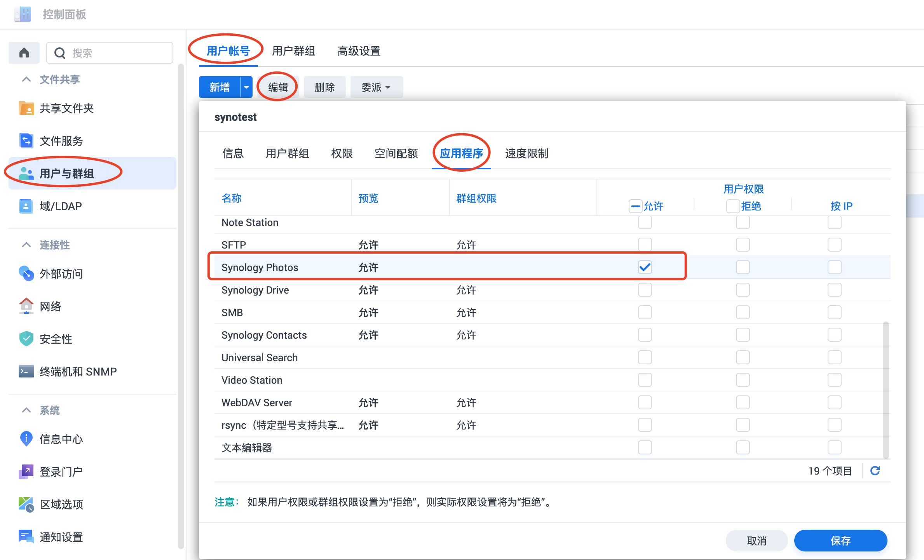
Task: Open 通知设置 chat icon
Action: pos(26,537)
